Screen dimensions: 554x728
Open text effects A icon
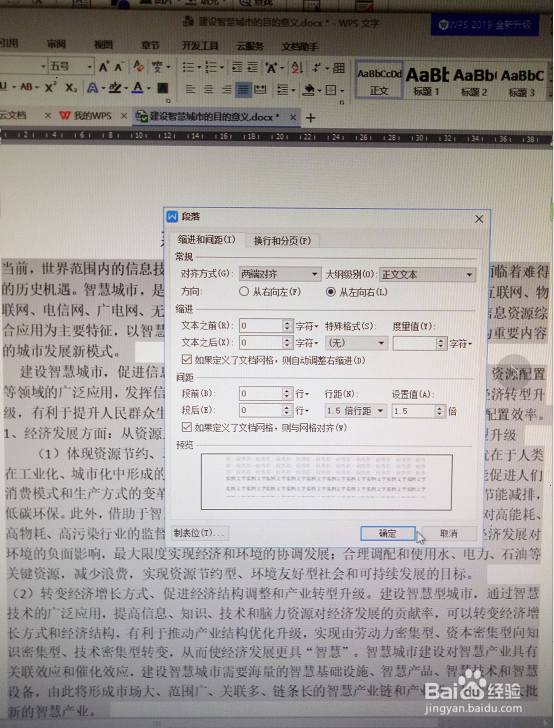(92, 87)
